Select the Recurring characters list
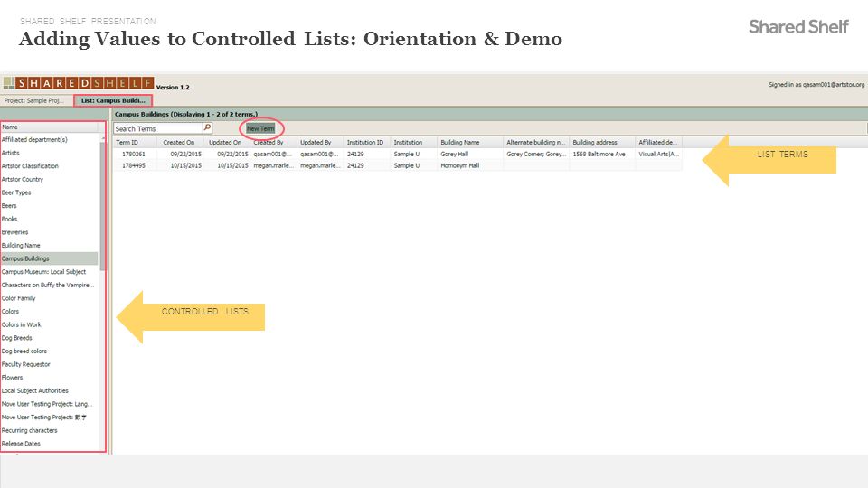868x488 pixels. tap(49, 430)
